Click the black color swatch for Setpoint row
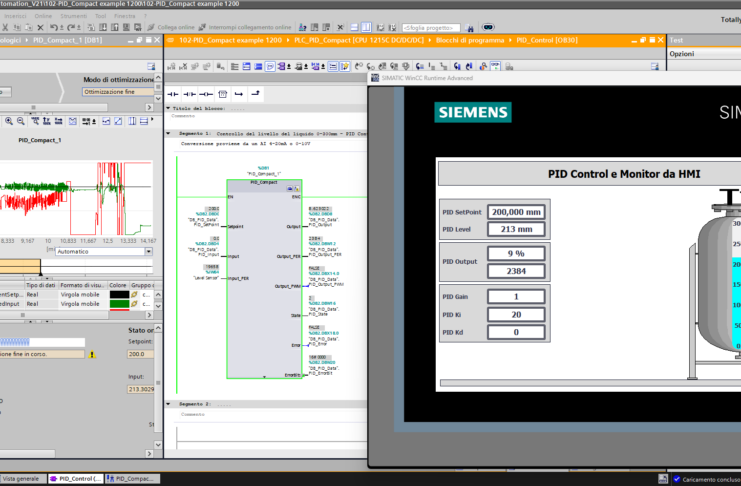741x486 pixels. [x=119, y=295]
